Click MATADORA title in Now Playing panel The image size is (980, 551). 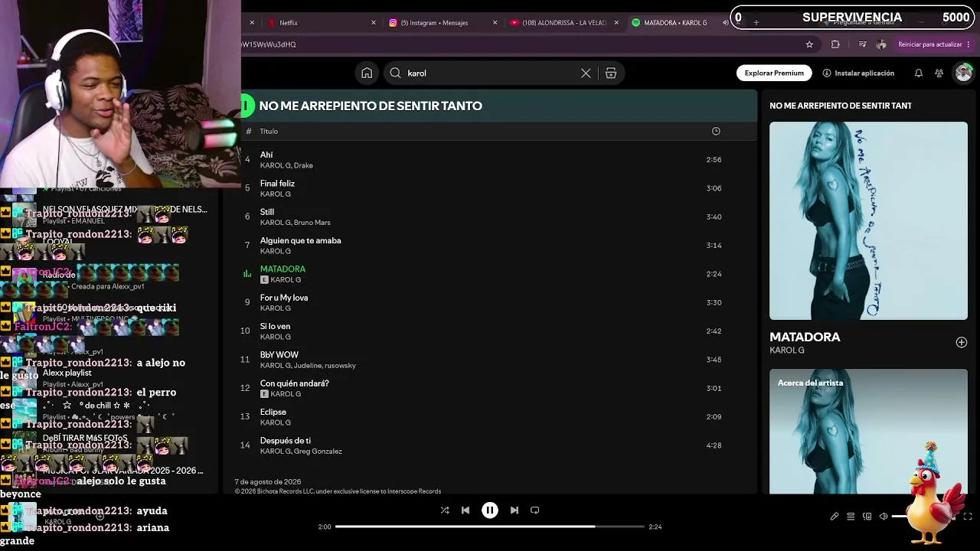tap(805, 337)
